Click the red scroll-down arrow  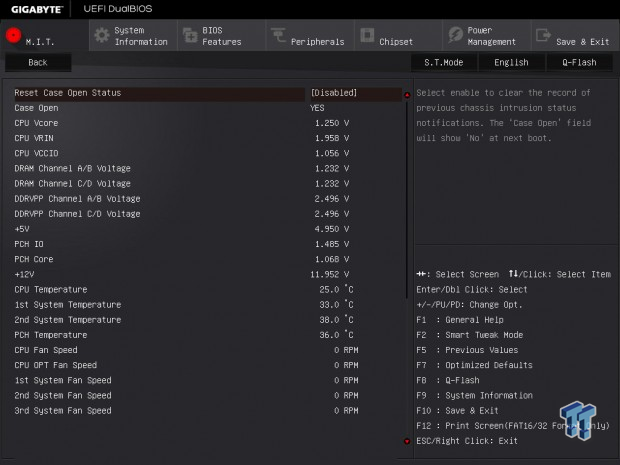pos(407,441)
